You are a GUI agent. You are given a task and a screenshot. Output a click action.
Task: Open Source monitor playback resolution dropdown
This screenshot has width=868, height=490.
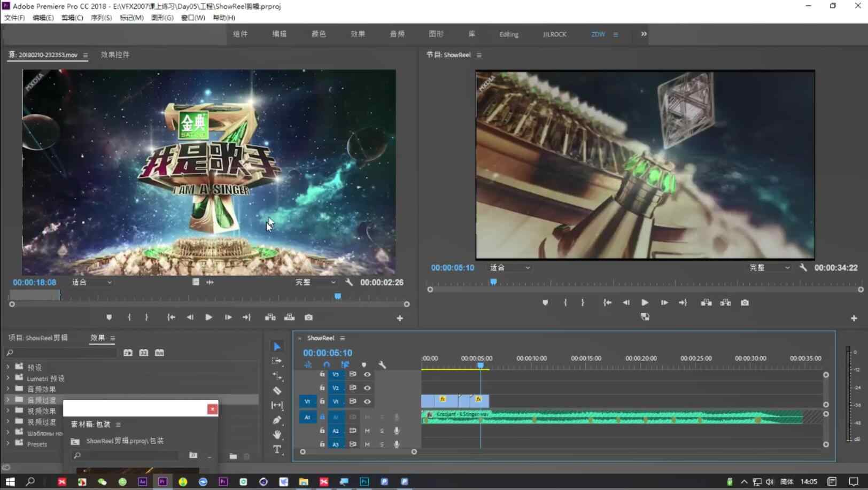pyautogui.click(x=315, y=282)
